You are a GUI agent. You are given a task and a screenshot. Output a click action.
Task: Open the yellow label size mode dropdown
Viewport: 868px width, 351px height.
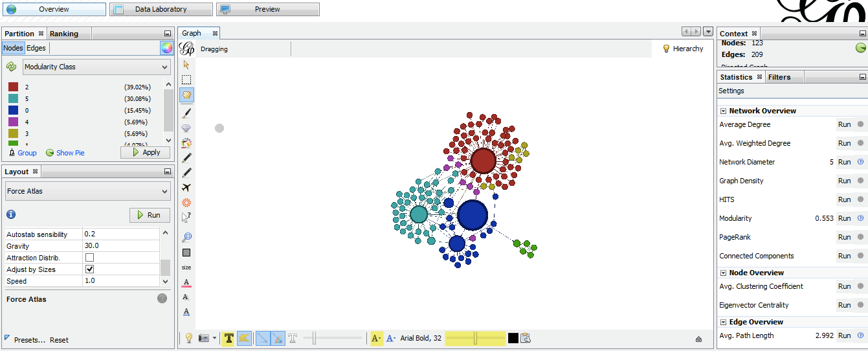tap(376, 338)
